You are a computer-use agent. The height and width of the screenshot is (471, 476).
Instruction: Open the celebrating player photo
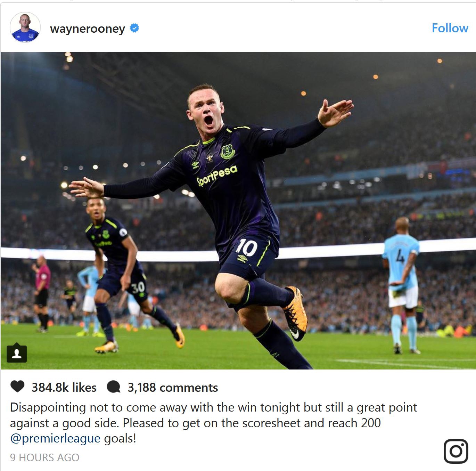click(238, 211)
